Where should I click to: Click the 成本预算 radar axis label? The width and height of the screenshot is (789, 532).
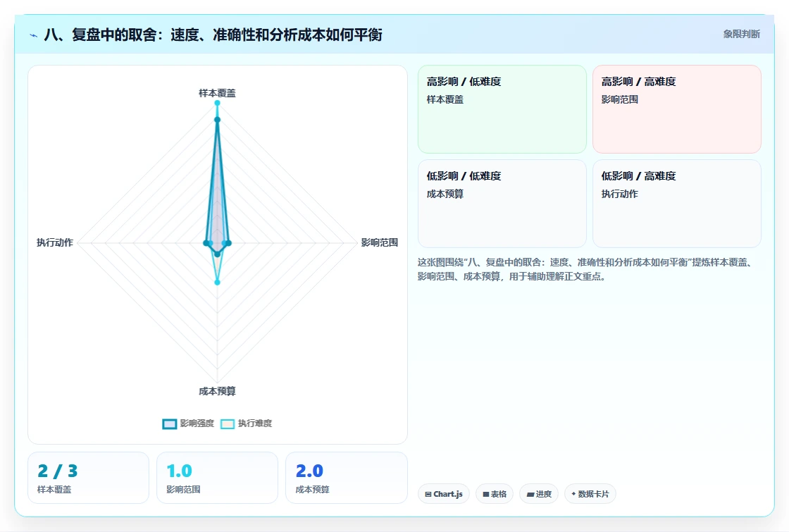(217, 391)
